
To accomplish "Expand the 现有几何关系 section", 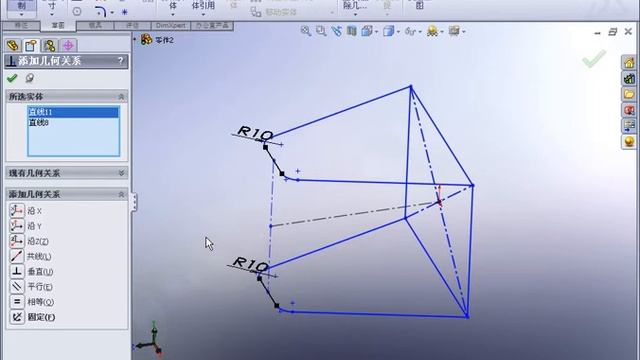I will 121,173.
